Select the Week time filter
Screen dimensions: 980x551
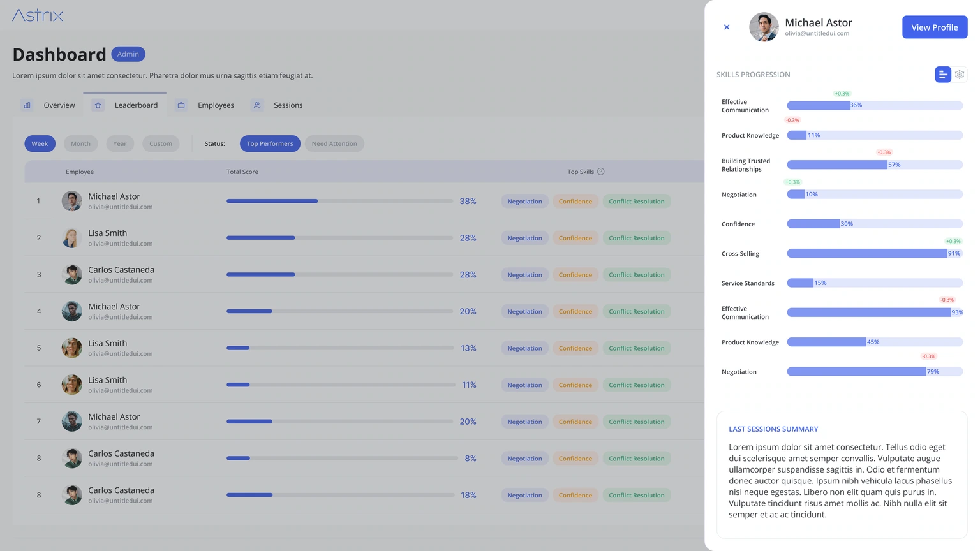[x=40, y=143]
